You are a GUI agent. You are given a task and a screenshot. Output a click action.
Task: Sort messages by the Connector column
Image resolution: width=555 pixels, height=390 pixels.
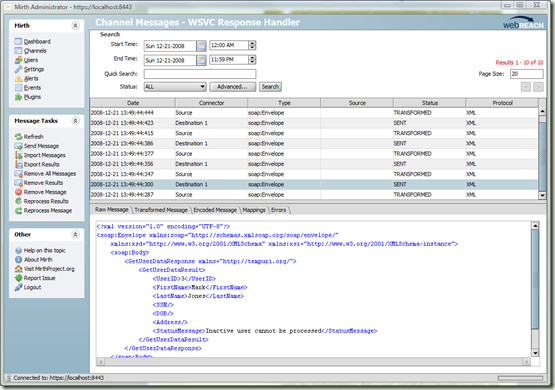tap(211, 103)
